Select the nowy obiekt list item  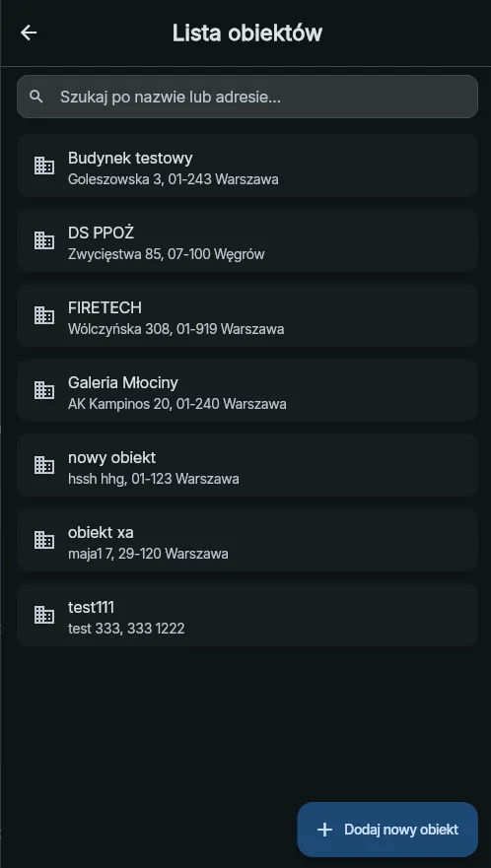click(x=247, y=465)
